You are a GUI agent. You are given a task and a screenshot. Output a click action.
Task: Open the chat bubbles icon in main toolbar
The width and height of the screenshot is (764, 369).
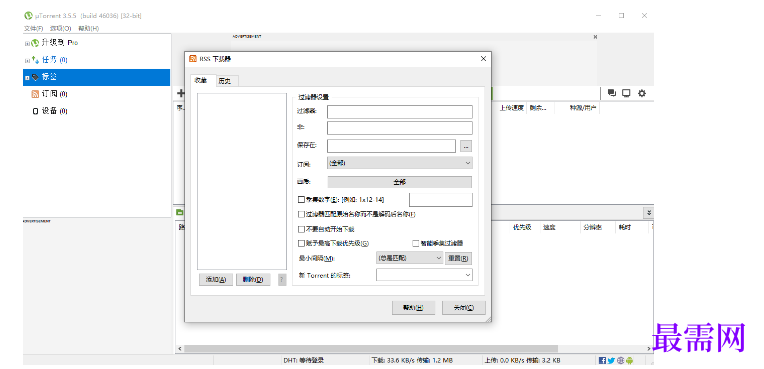click(611, 93)
